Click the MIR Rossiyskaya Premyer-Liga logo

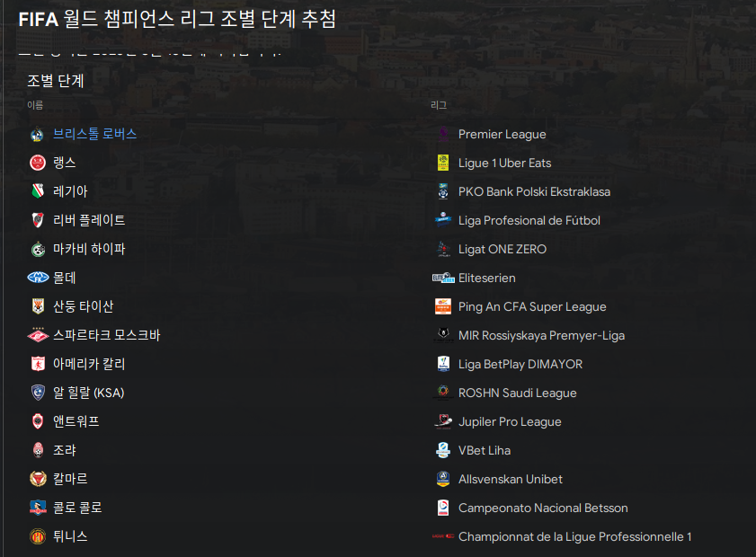tap(443, 335)
